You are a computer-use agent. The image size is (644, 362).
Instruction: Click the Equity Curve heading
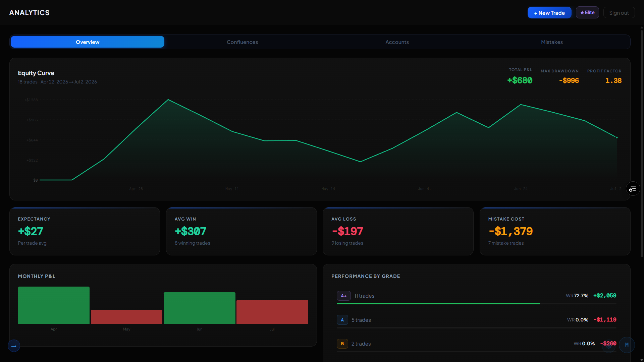(36, 73)
